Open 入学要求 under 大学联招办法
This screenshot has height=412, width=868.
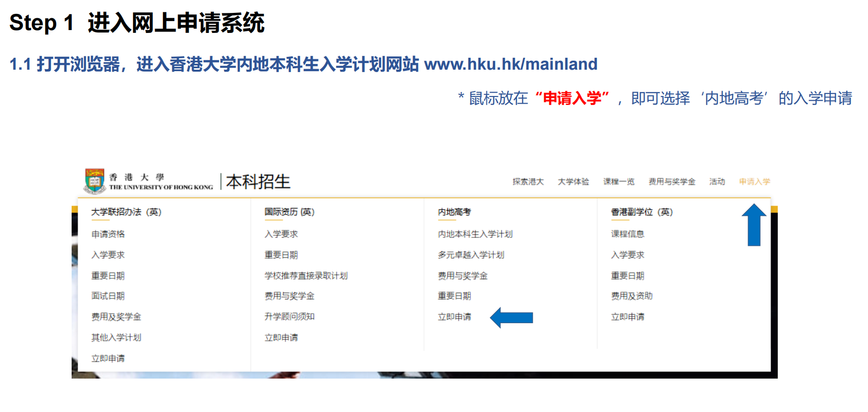coord(108,255)
